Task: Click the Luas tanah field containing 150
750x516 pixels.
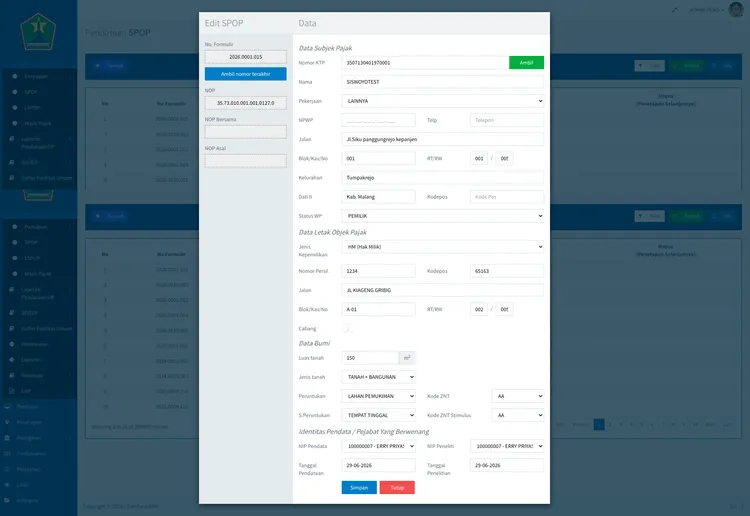Action: (x=370, y=358)
